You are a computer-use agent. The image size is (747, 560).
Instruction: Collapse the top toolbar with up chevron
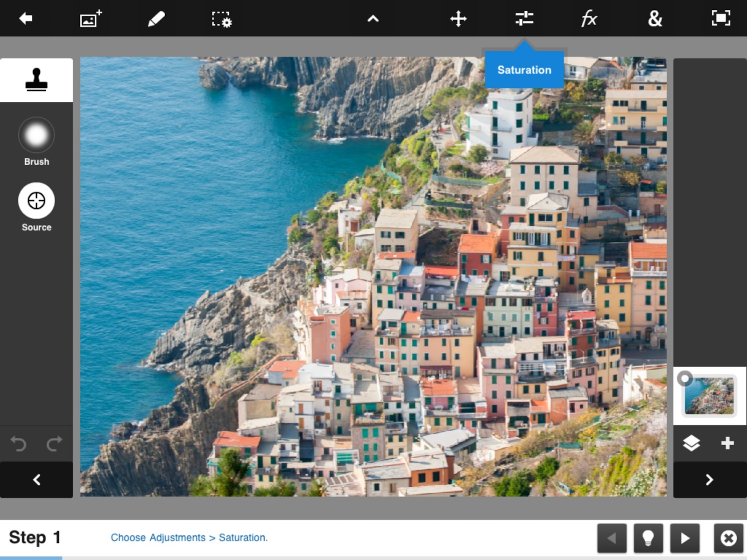coord(373,19)
